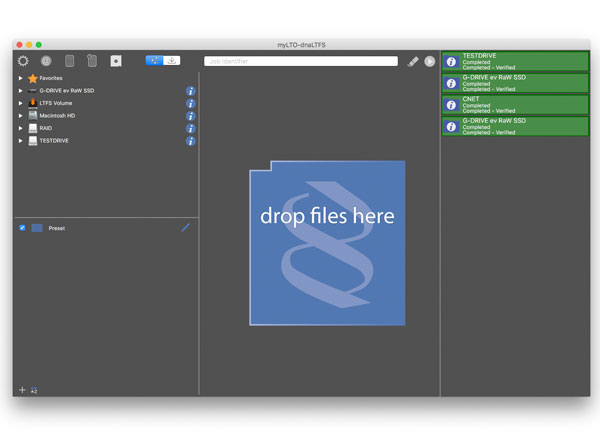Close the myLTO-dnaLTFS window
The width and height of the screenshot is (600, 440).
tap(20, 45)
